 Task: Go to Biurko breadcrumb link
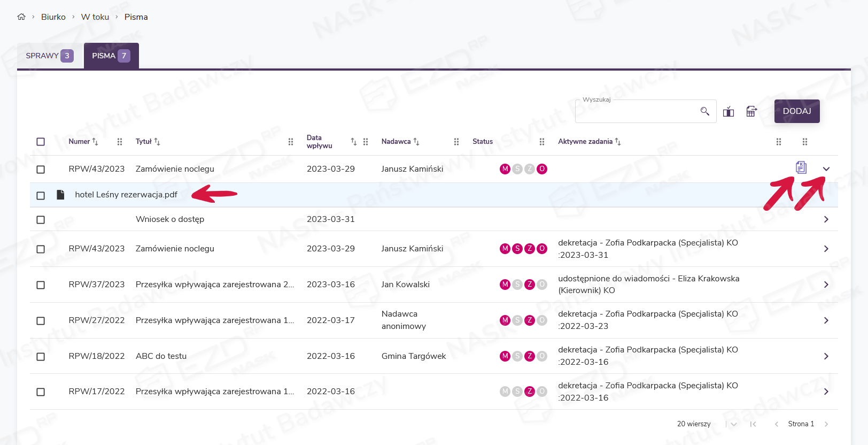click(53, 17)
